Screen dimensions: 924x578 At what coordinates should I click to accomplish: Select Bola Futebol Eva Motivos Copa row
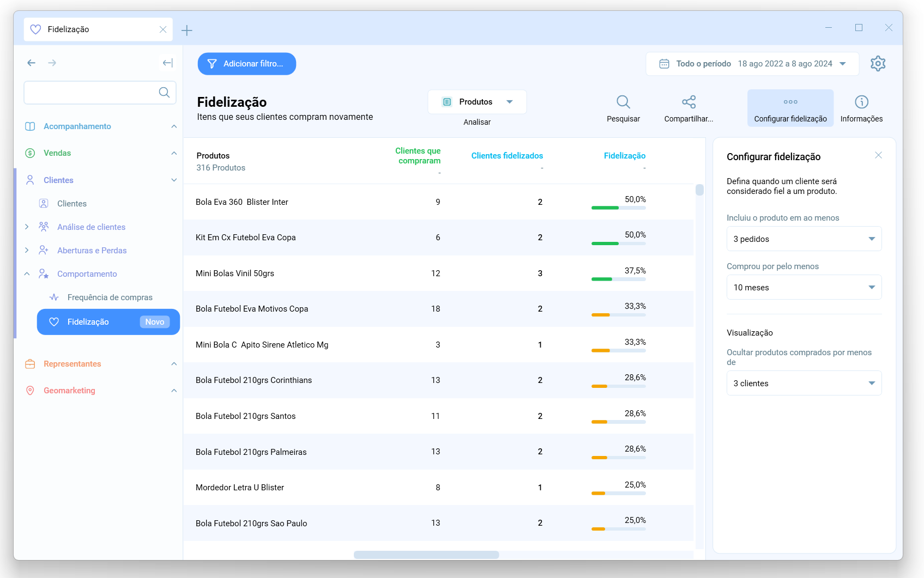[438, 309]
